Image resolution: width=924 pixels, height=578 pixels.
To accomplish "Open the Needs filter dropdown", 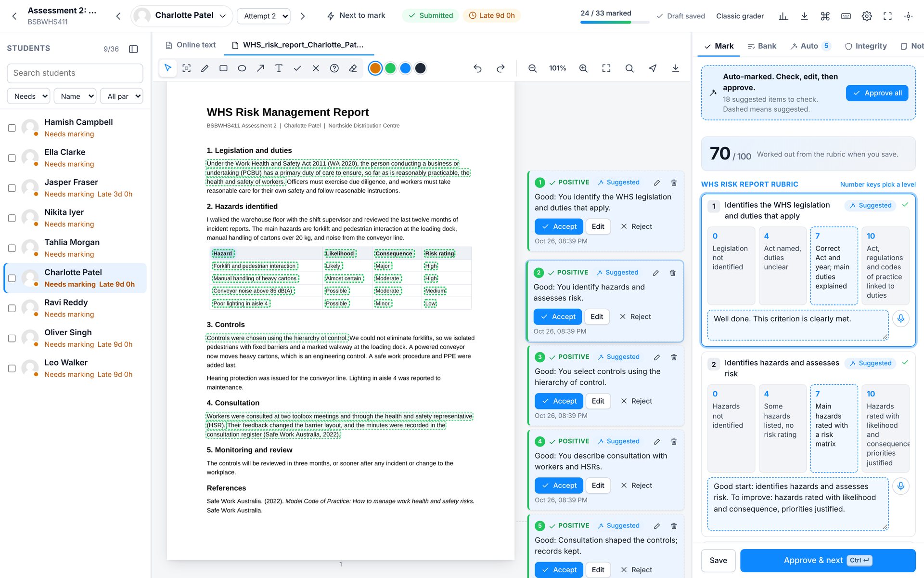I will (x=28, y=96).
